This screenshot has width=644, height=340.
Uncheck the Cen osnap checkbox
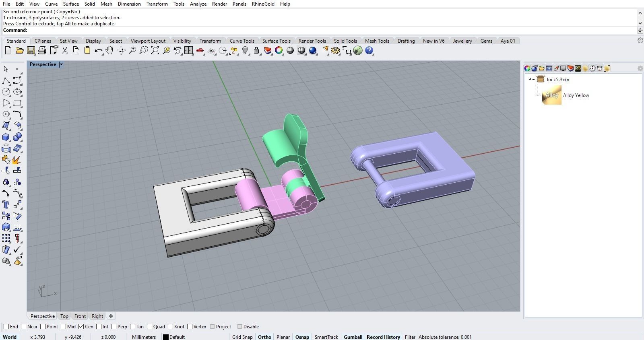[x=81, y=327]
